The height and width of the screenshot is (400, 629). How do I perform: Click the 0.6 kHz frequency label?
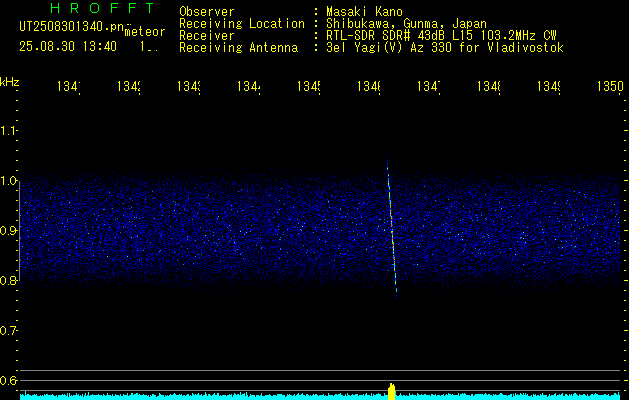[x=8, y=380]
